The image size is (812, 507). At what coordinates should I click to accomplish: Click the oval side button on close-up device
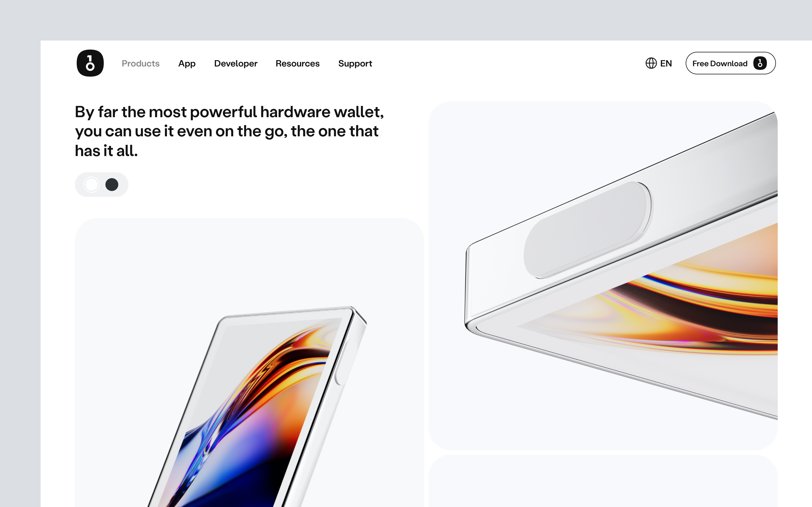tap(587, 230)
